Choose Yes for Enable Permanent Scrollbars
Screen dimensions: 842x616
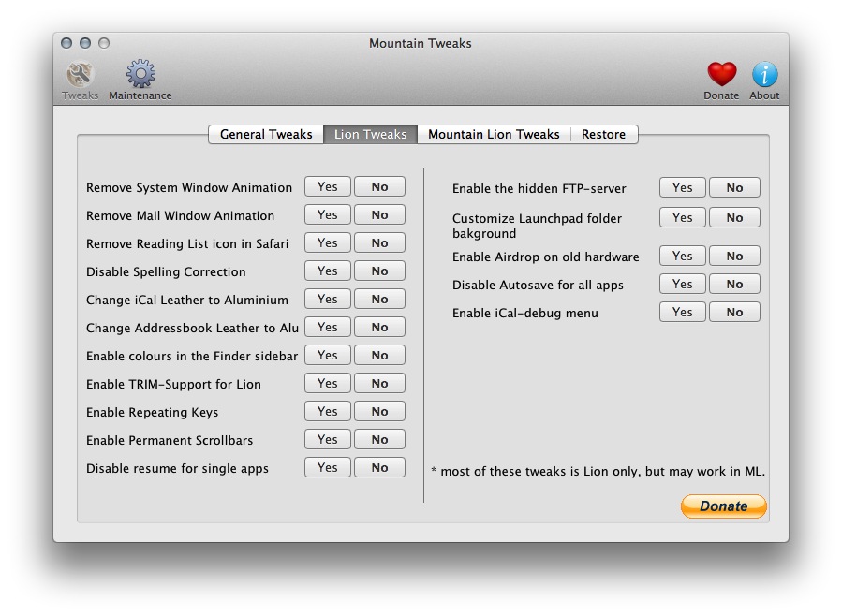click(328, 439)
